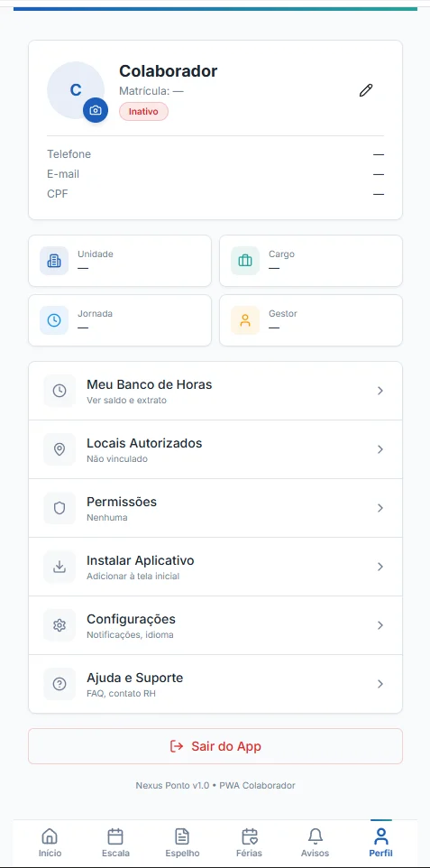The image size is (430, 868).
Task: Open the Permissões chevron arrow
Action: (x=380, y=508)
